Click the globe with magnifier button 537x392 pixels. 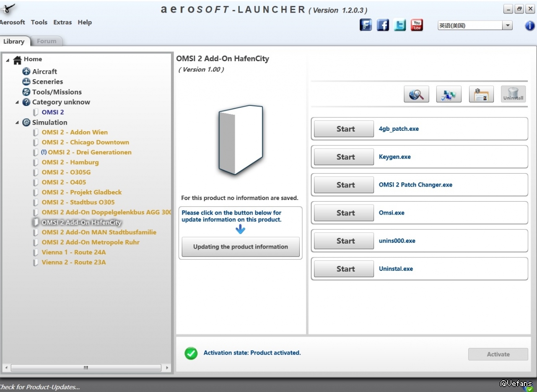click(x=416, y=94)
